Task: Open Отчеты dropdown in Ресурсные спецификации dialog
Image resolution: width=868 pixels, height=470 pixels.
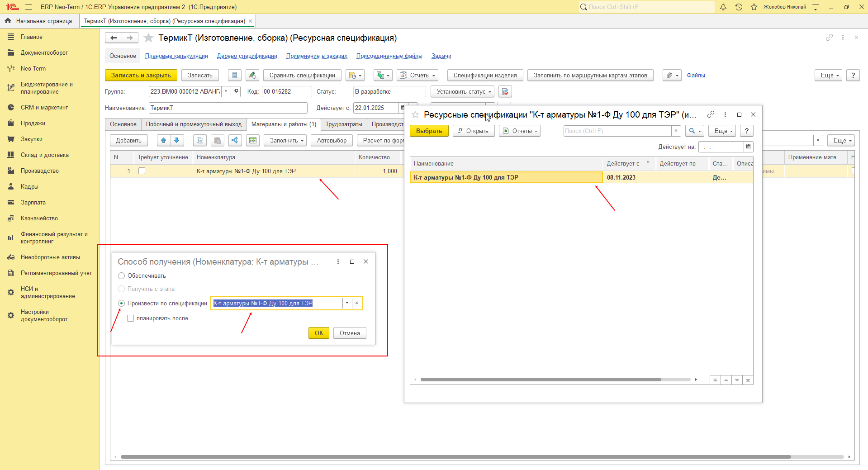Action: coord(520,131)
